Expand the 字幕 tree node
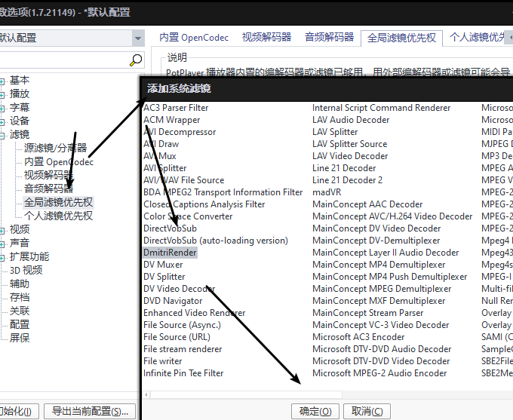This screenshot has height=420, width=513. point(2,109)
